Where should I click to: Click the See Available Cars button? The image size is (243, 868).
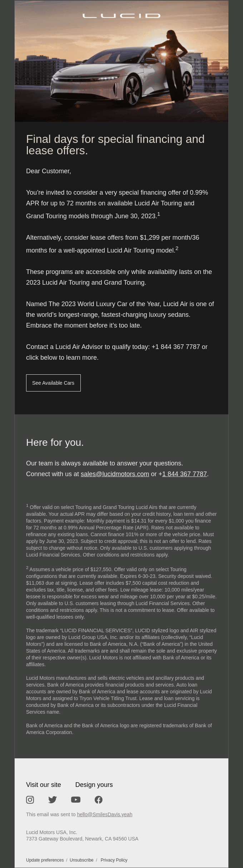[x=53, y=383]
